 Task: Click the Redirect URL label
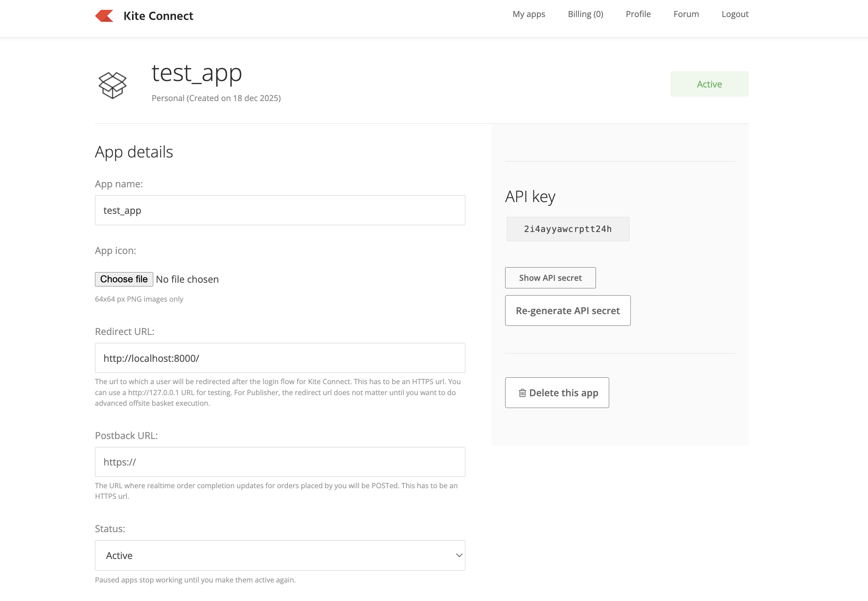click(124, 332)
